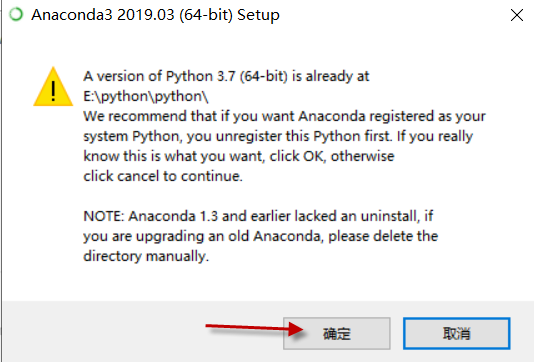This screenshot has width=534, height=362.
Task: Click the line beginning with system Python
Action: [278, 136]
